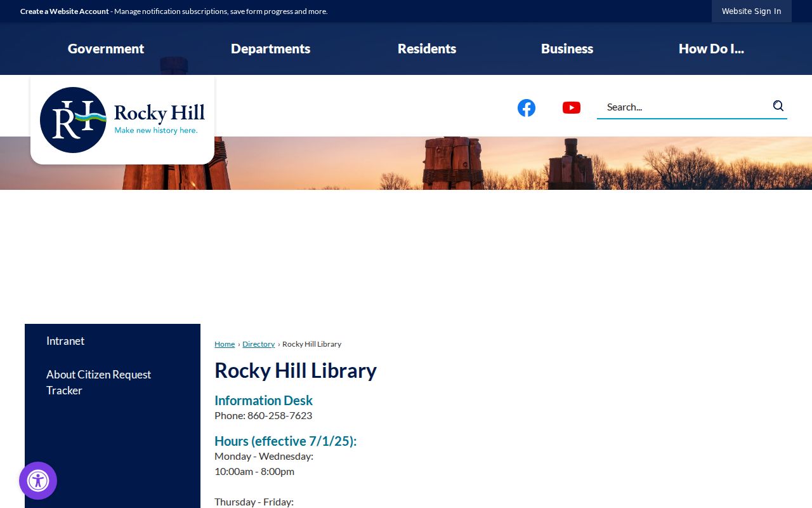Click the Hours (effective 7/1/25) heading

285,441
